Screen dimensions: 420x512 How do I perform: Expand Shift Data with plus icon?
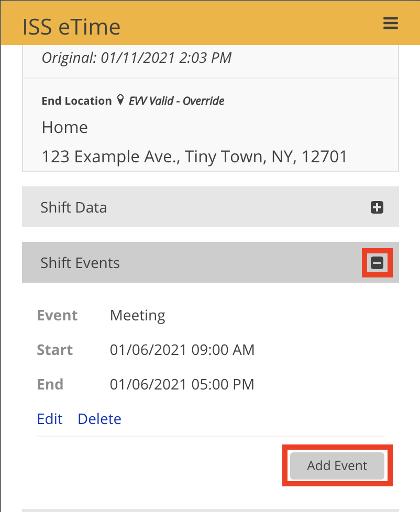[377, 207]
